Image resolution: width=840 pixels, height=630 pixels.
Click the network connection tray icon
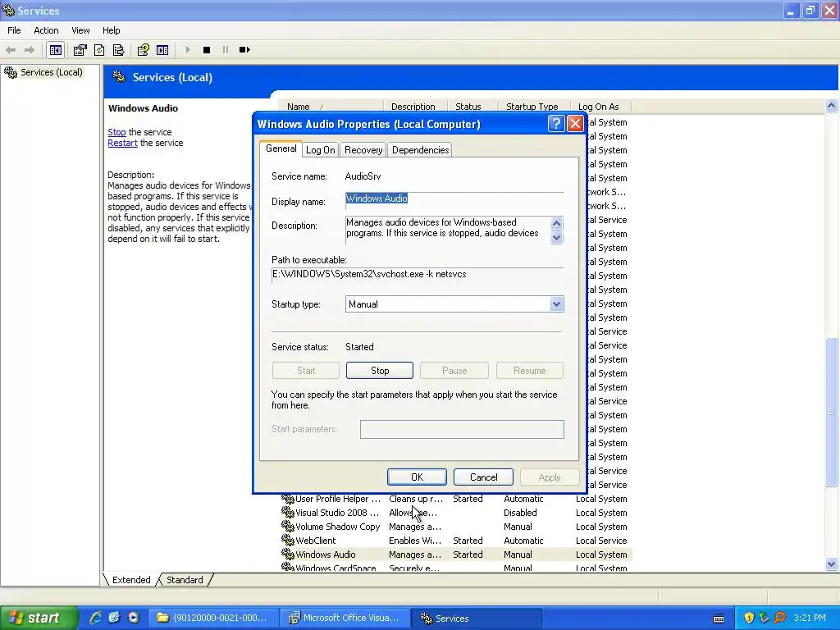pos(764,618)
